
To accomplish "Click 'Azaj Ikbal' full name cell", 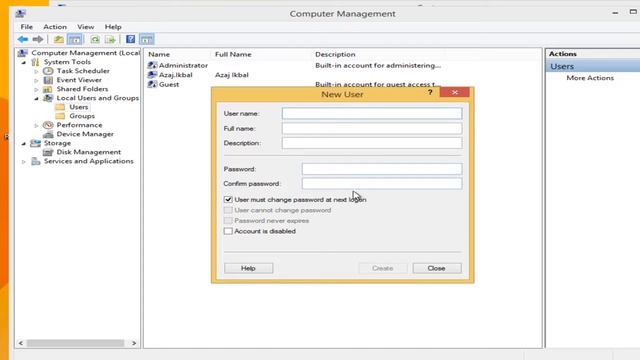I will pos(232,75).
